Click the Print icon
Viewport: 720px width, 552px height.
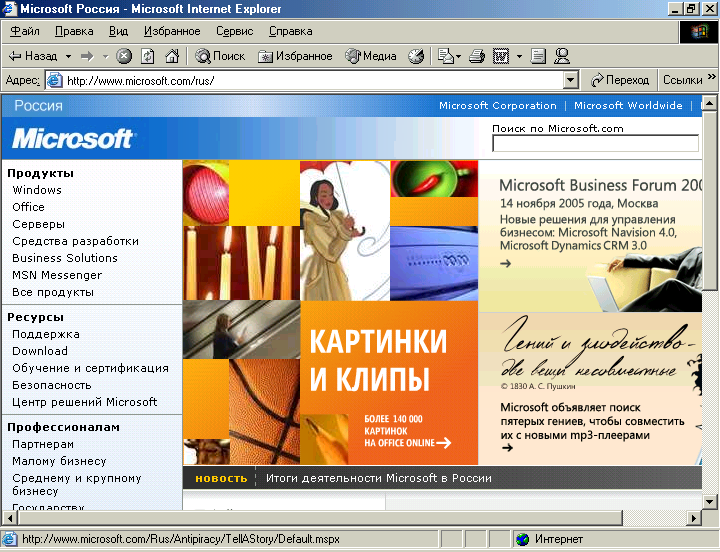477,56
